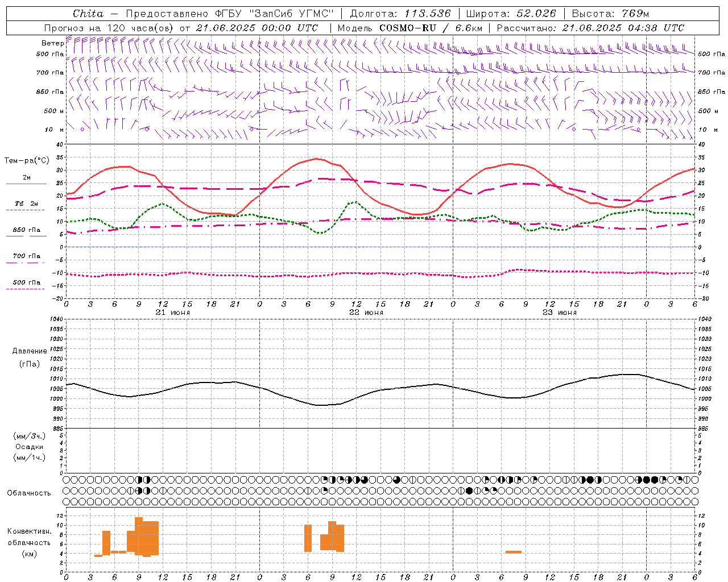Click the dashed line under 'Td 2м' legend
Viewport: 728px width, 582px height.
coord(25,210)
